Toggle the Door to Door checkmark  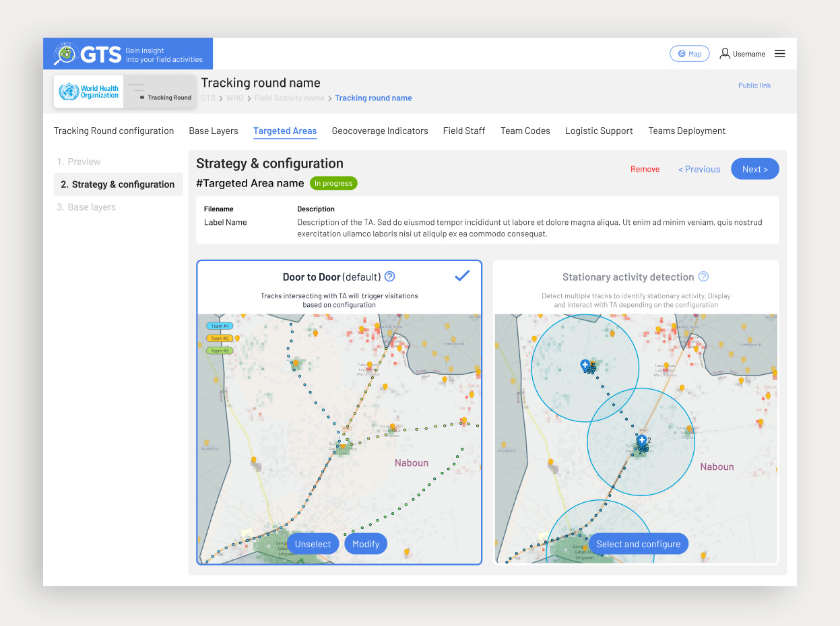(x=462, y=275)
